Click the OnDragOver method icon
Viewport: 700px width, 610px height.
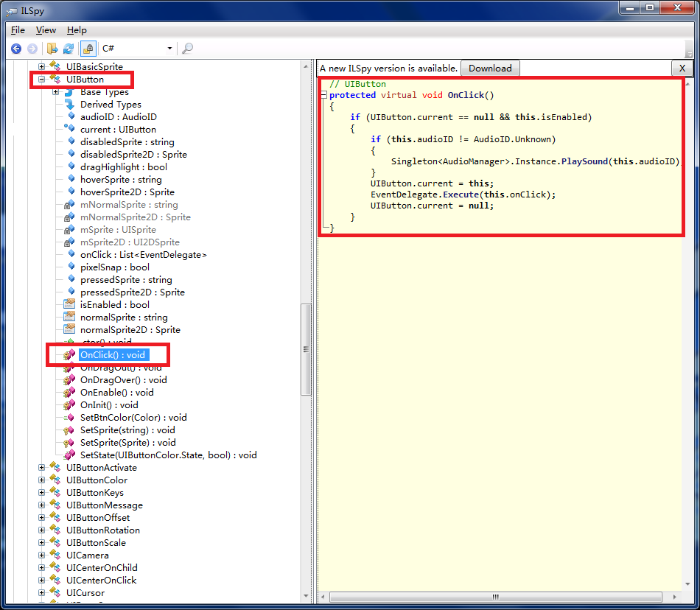[x=69, y=379]
